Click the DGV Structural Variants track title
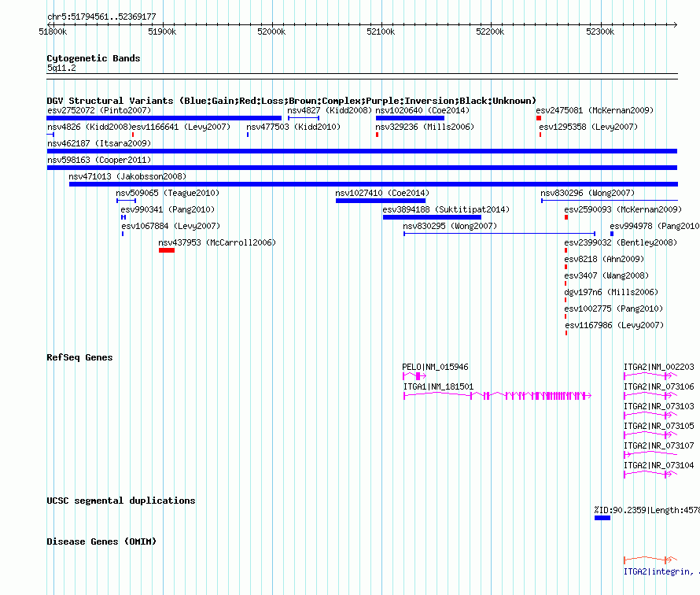Image resolution: width=700 pixels, height=595 pixels. coord(291,101)
